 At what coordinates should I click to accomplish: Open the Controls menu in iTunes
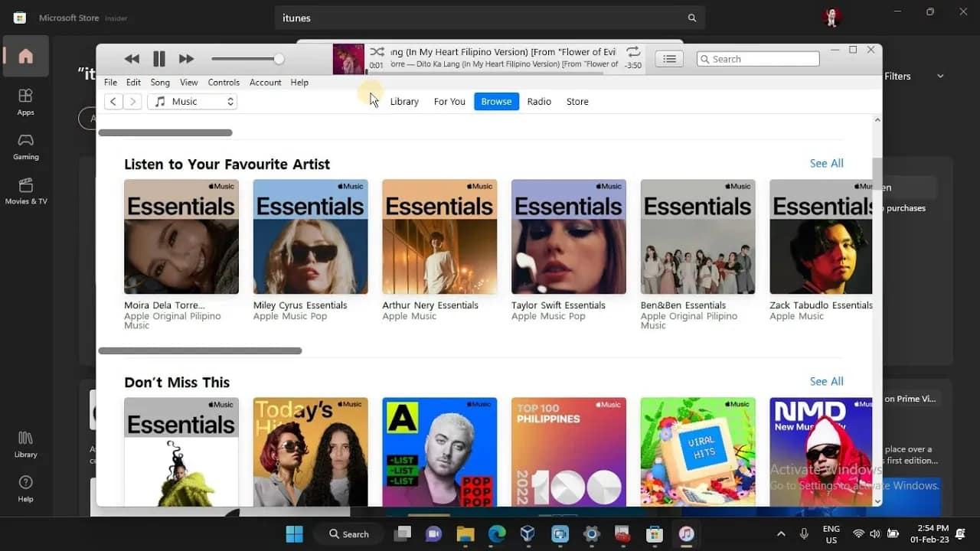(x=224, y=82)
